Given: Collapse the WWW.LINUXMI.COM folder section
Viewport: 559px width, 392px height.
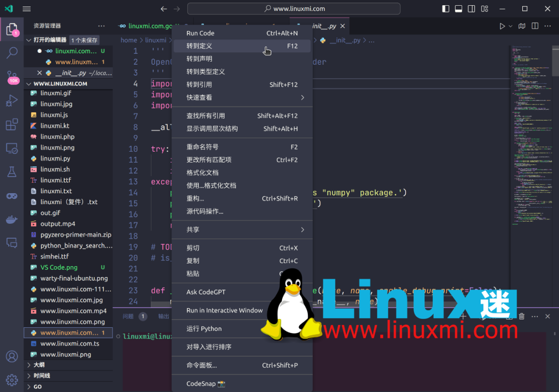Looking at the screenshot, I should [29, 84].
